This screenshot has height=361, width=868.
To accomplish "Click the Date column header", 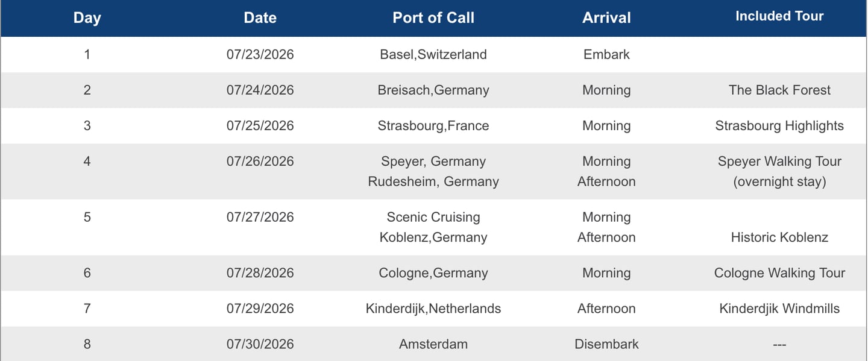I will click(x=260, y=18).
